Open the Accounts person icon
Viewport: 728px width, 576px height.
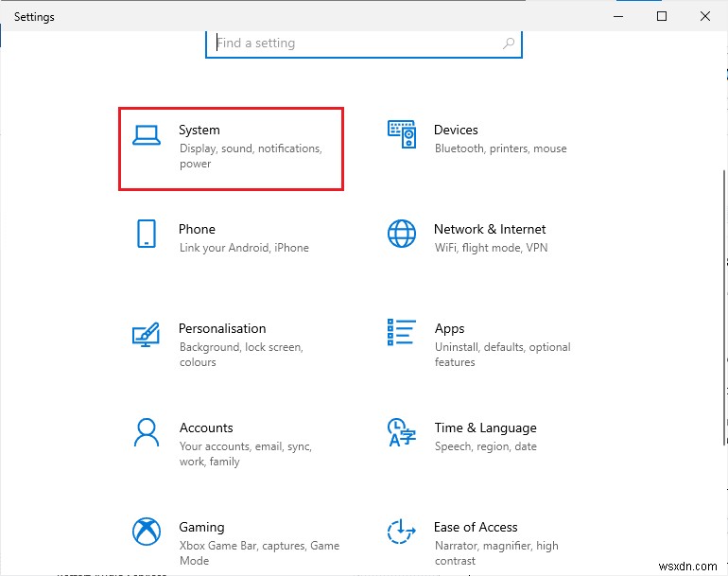[x=147, y=433]
